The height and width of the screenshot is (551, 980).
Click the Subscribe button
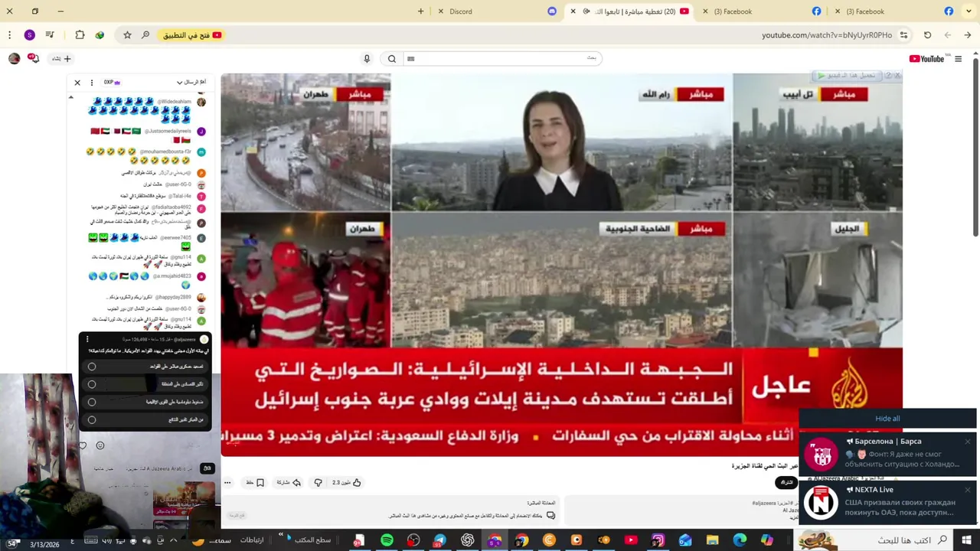pyautogui.click(x=786, y=482)
